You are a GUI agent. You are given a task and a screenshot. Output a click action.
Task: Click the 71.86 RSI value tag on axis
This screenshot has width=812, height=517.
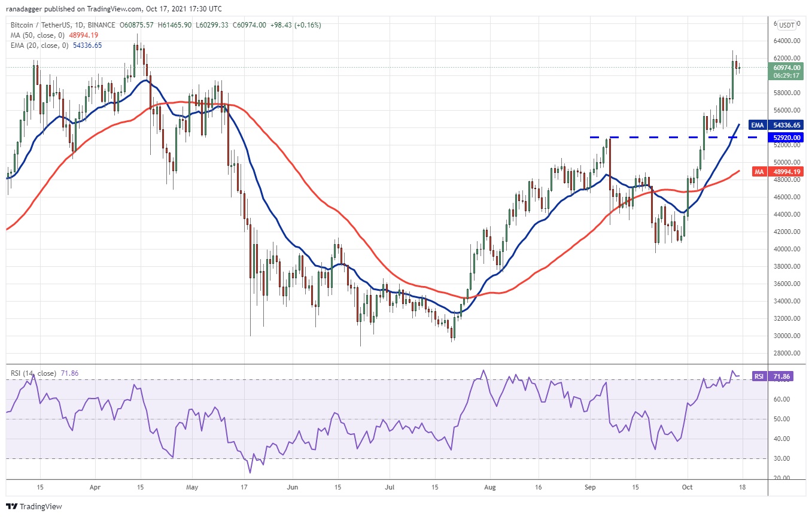[x=782, y=376]
